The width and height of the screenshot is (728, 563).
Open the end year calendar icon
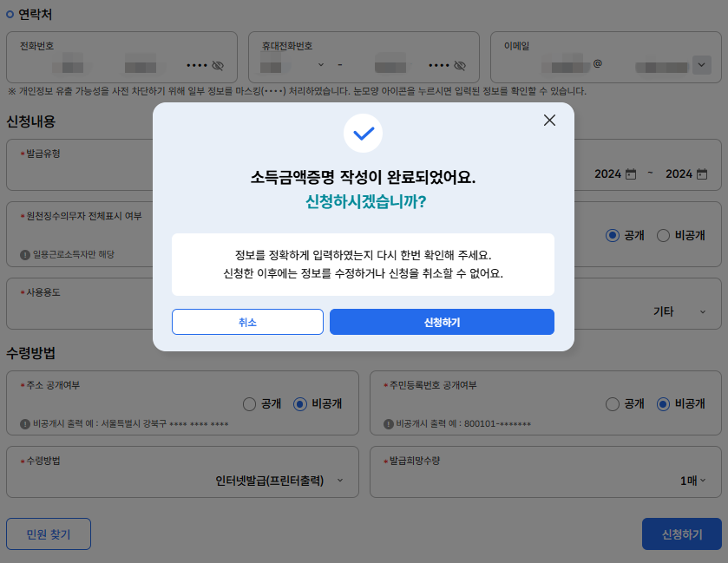click(x=702, y=173)
